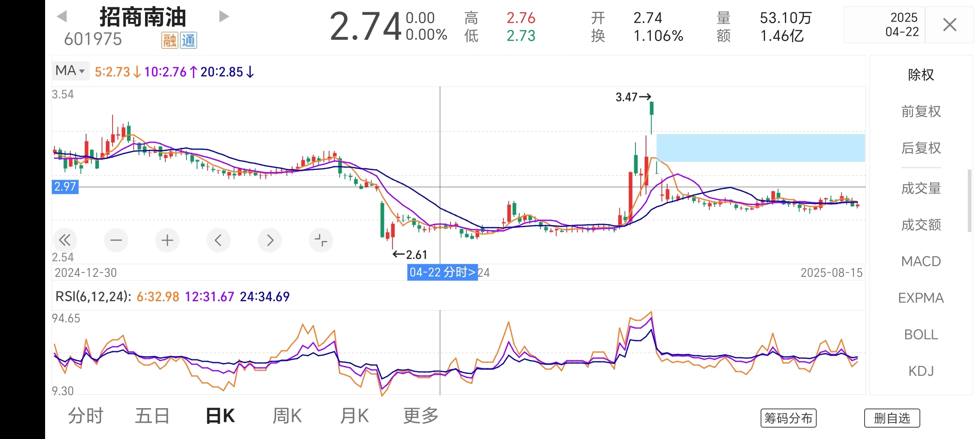Switch sub-chart to EXPMA indicator

pos(921,298)
